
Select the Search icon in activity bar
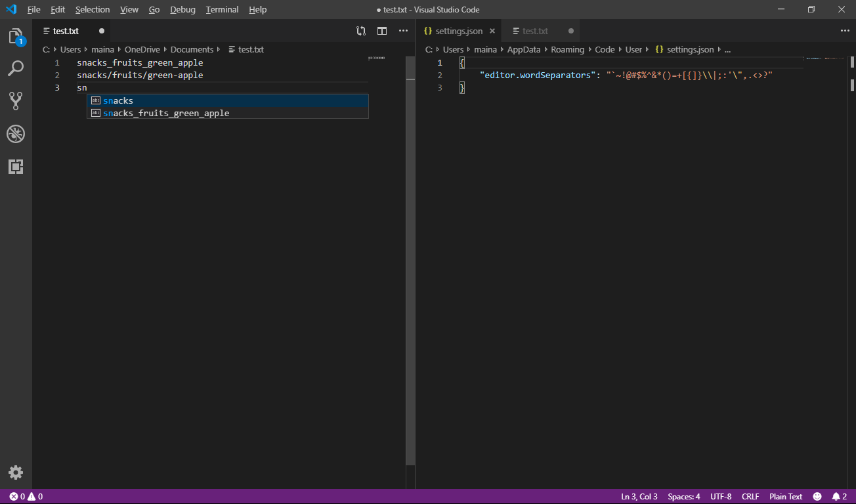click(x=16, y=68)
